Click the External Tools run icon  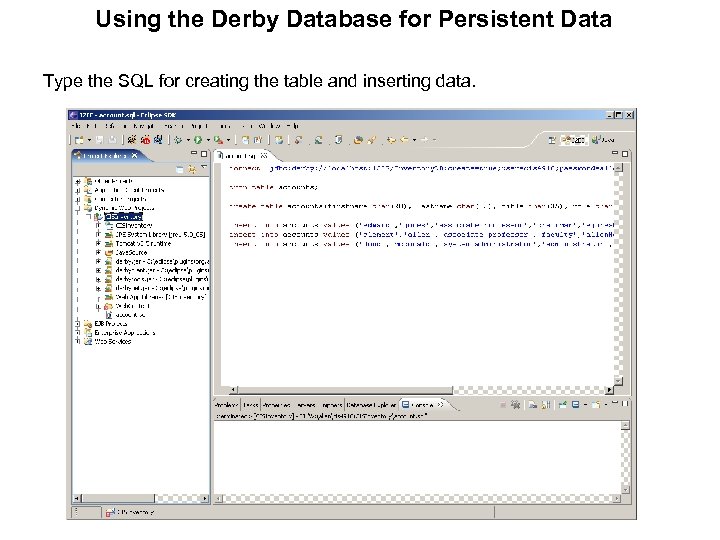[218, 140]
